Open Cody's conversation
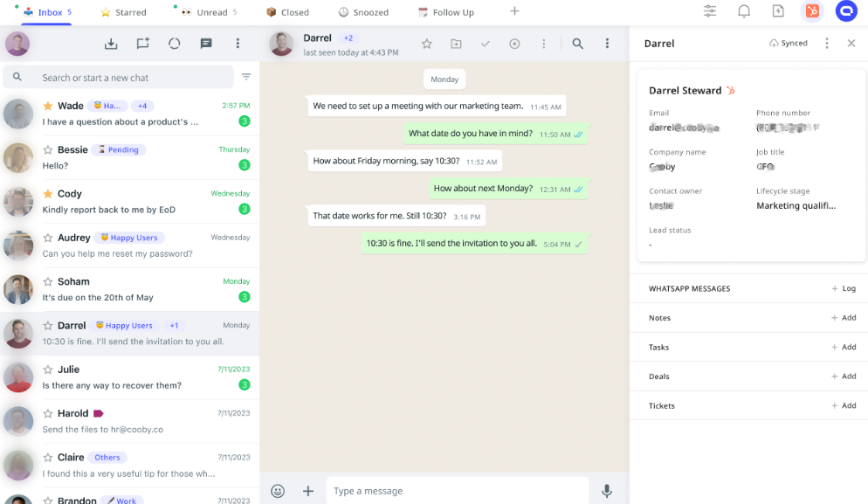This screenshot has width=868, height=504. pos(129,202)
